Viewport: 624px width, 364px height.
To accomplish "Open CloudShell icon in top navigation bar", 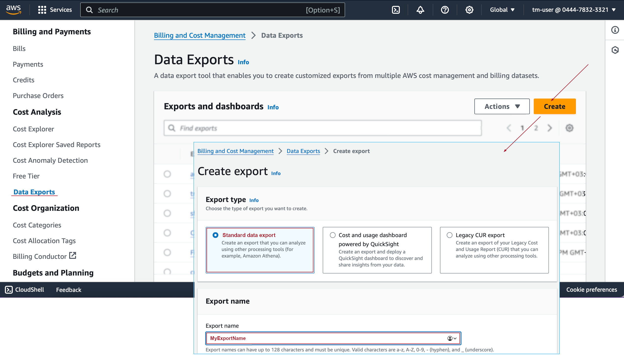I will pos(396,10).
